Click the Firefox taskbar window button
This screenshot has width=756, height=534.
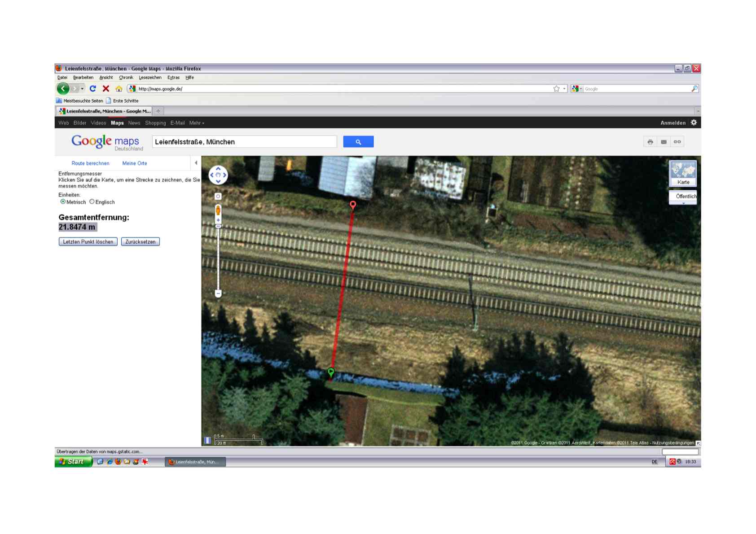pos(195,462)
